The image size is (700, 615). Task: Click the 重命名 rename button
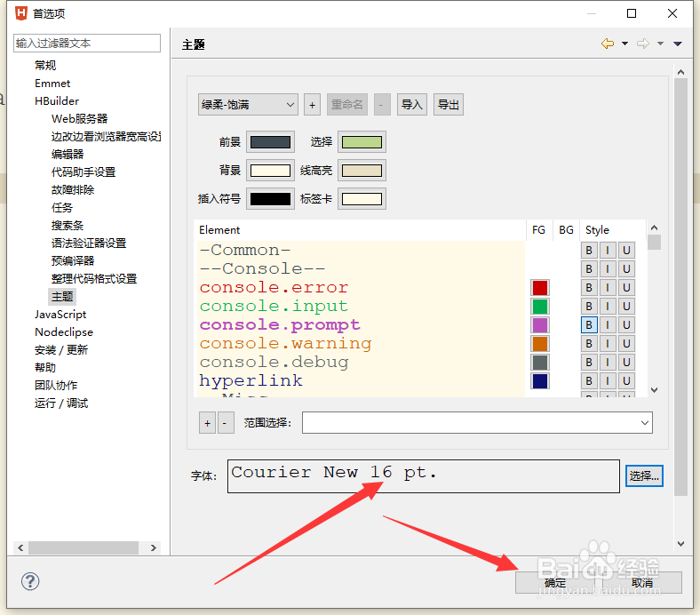click(346, 105)
